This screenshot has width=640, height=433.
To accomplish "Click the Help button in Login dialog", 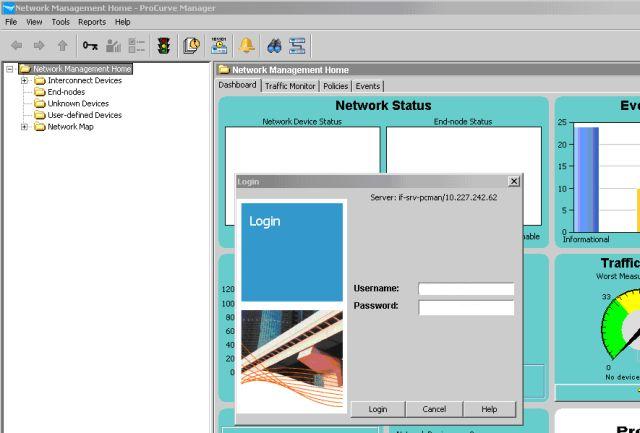I will (489, 409).
